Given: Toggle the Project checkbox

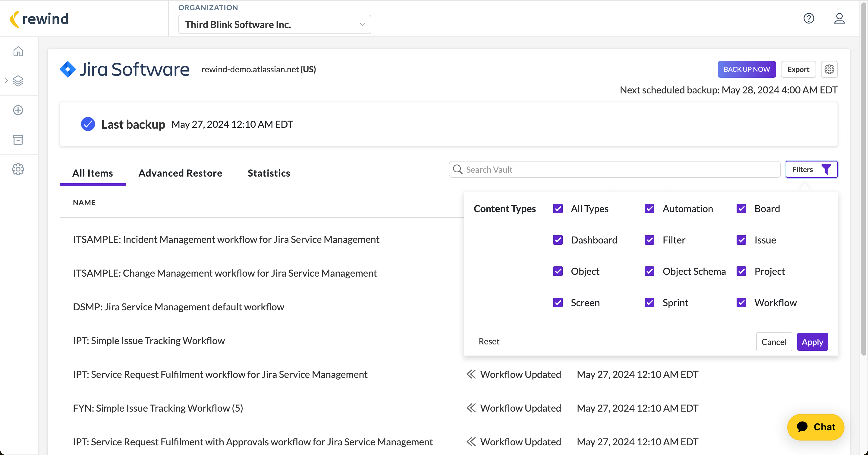Looking at the screenshot, I should pos(741,271).
